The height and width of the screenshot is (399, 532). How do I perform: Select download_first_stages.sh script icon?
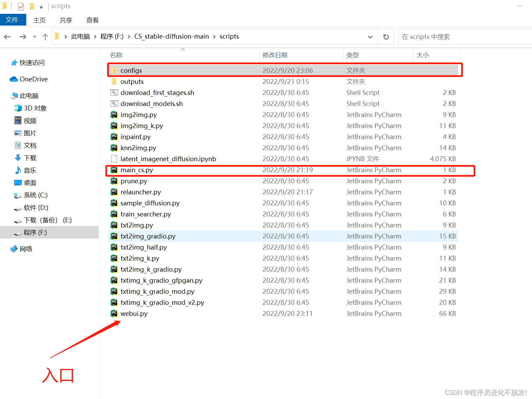(x=114, y=93)
